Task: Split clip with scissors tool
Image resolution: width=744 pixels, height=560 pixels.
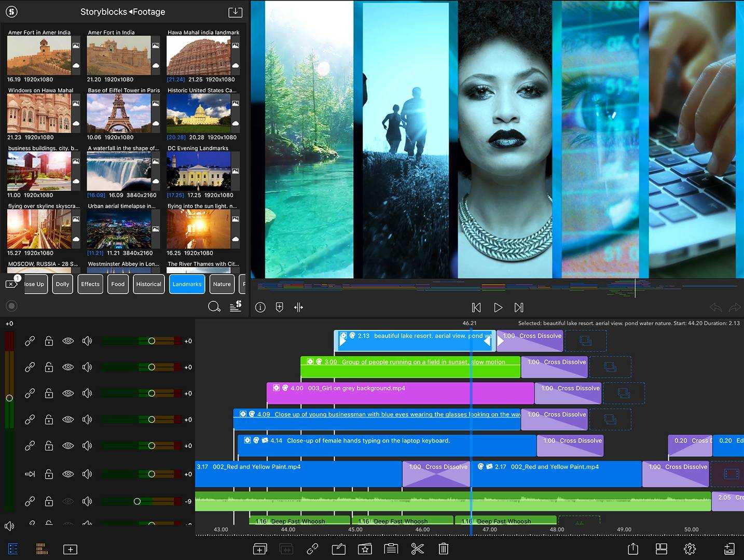Action: (417, 549)
